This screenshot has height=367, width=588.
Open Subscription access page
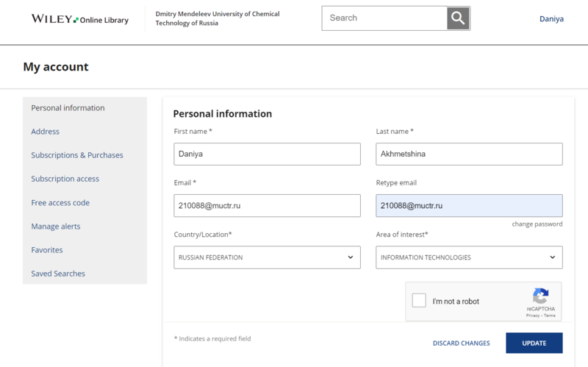(x=65, y=179)
